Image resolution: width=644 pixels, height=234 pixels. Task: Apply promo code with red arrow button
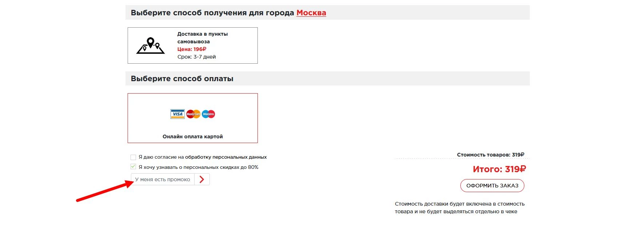click(202, 179)
